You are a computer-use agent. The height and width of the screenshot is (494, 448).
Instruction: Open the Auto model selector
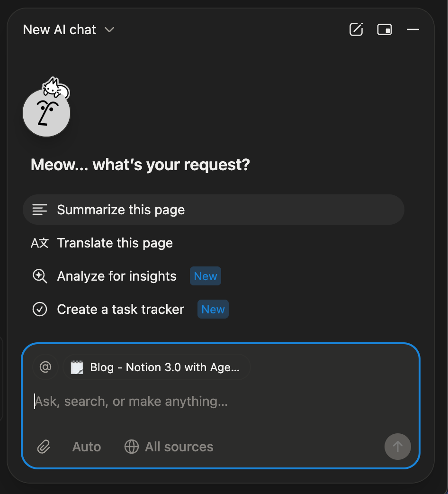[87, 447]
